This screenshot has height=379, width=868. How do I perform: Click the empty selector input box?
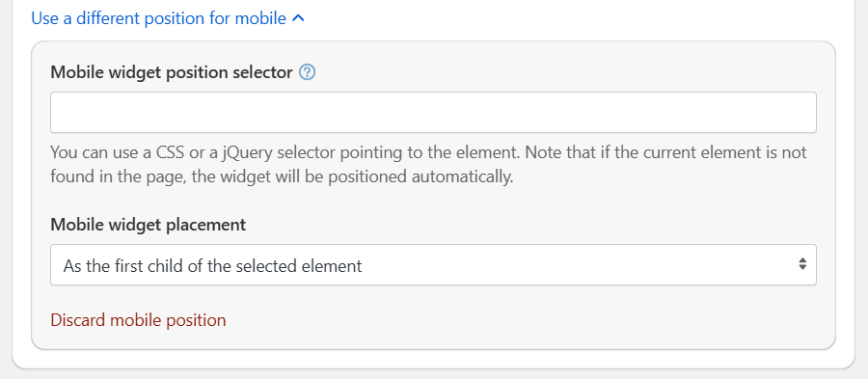tap(433, 112)
